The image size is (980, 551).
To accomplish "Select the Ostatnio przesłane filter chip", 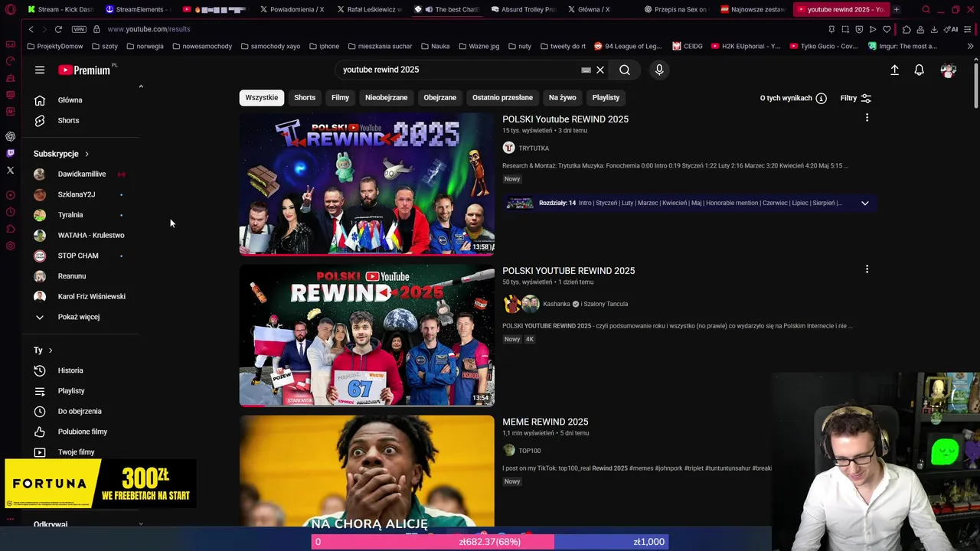I will (x=502, y=98).
